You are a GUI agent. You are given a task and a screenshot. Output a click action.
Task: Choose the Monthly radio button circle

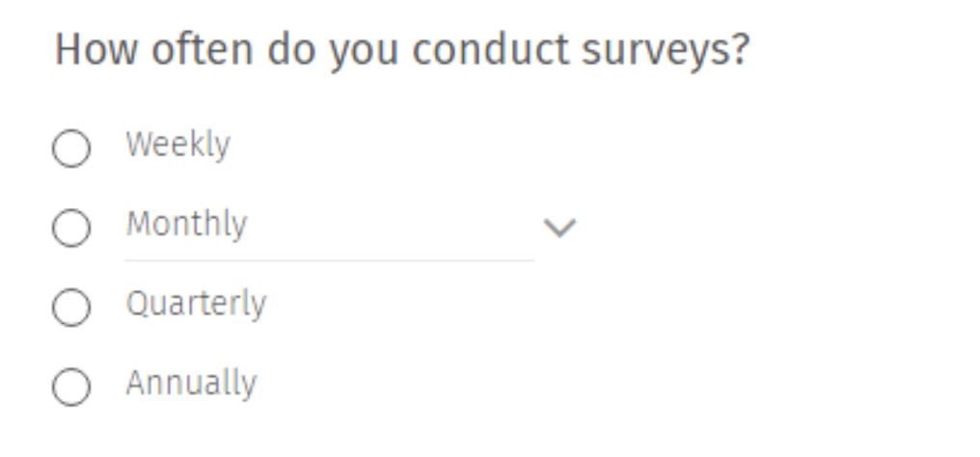pyautogui.click(x=71, y=228)
